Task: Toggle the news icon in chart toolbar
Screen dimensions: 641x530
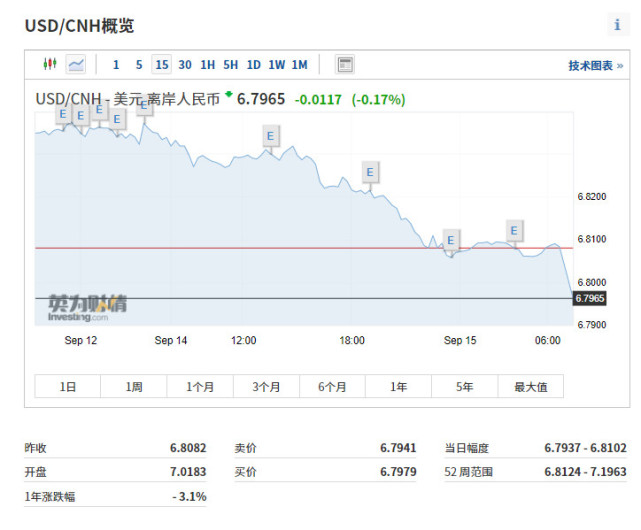Action: (345, 65)
